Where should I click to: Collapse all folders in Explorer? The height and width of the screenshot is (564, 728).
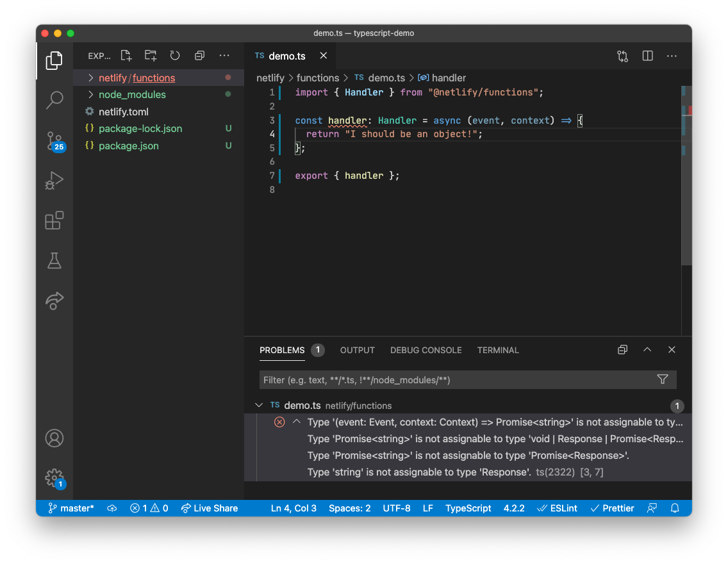(x=199, y=56)
